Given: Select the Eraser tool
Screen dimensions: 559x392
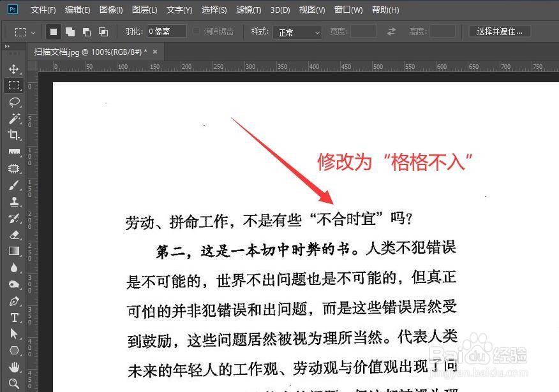Looking at the screenshot, I should (14, 235).
